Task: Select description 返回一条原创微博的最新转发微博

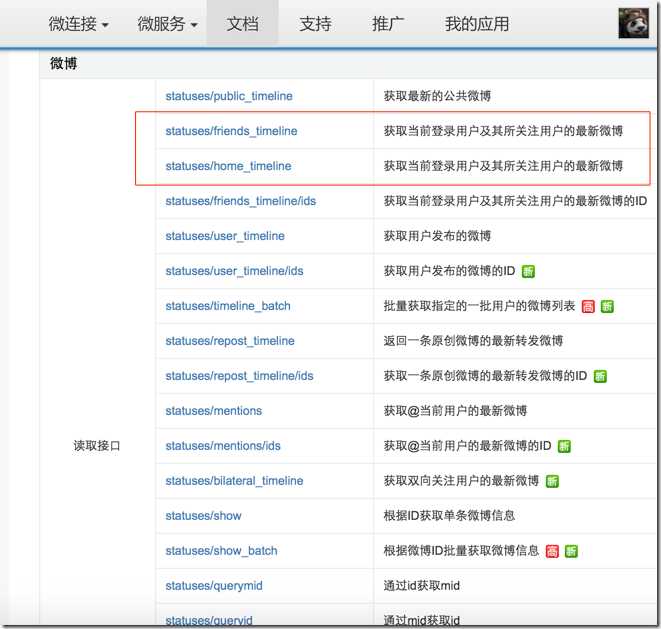Action: coord(473,341)
